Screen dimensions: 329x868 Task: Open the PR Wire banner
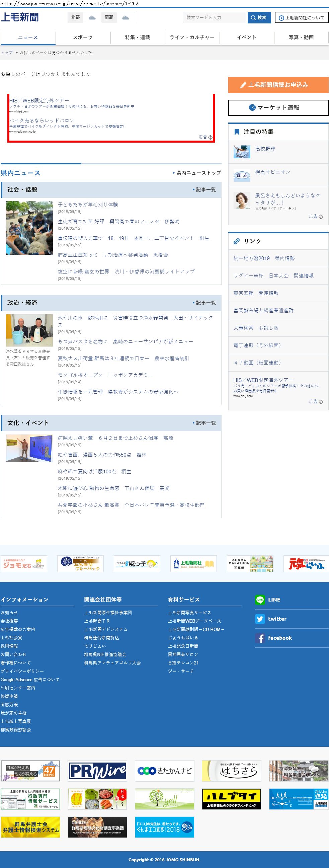click(x=97, y=771)
